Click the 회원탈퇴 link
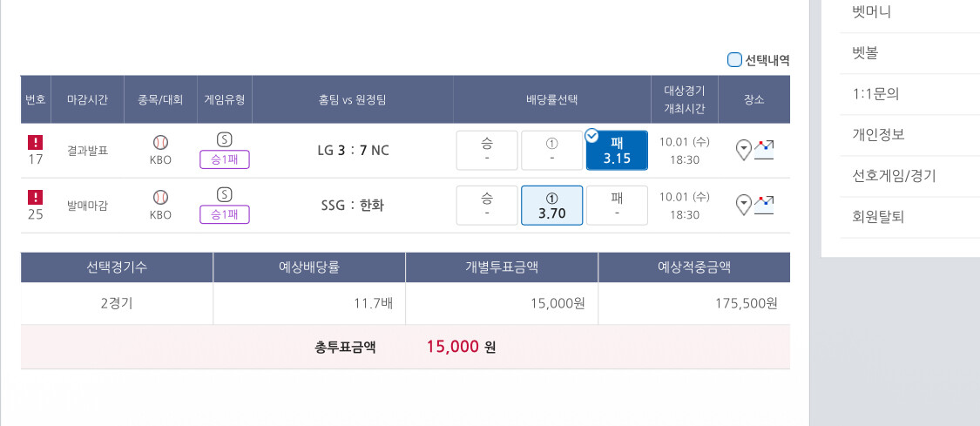The height and width of the screenshot is (426, 980). click(x=878, y=217)
